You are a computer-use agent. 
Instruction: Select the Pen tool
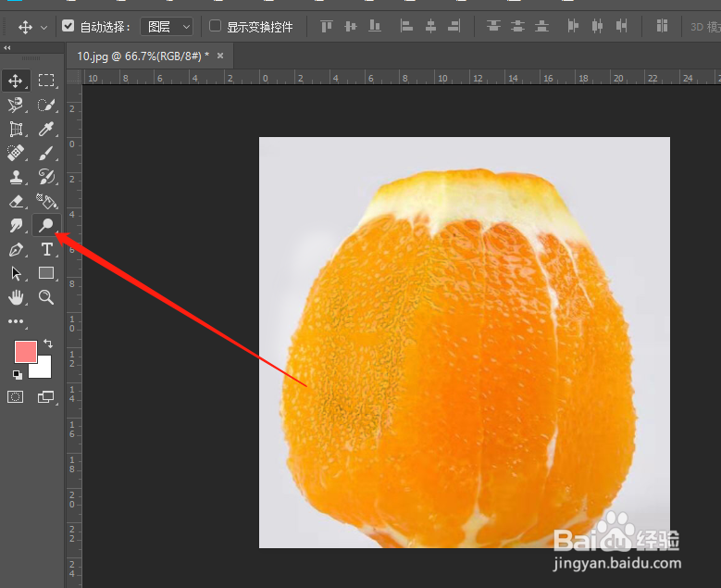point(16,249)
